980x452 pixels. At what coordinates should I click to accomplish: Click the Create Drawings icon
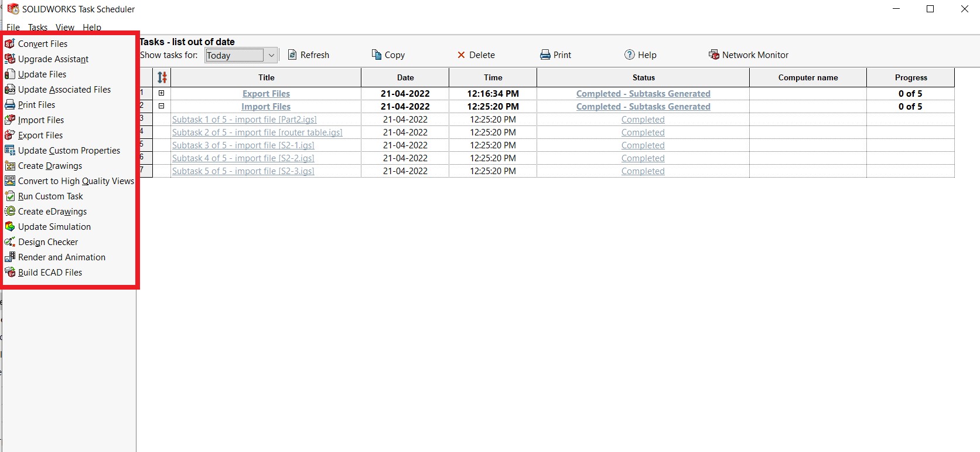[x=10, y=165]
